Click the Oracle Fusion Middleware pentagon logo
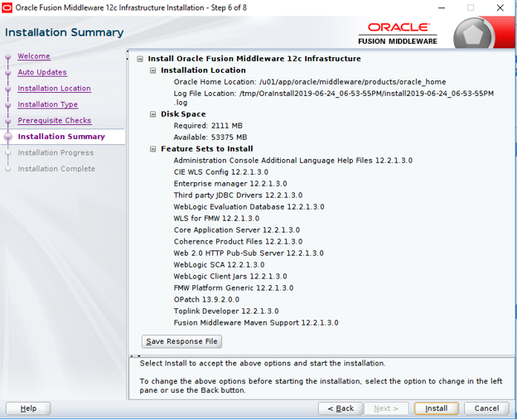Screen dimensions: 517x420 (x=475, y=36)
